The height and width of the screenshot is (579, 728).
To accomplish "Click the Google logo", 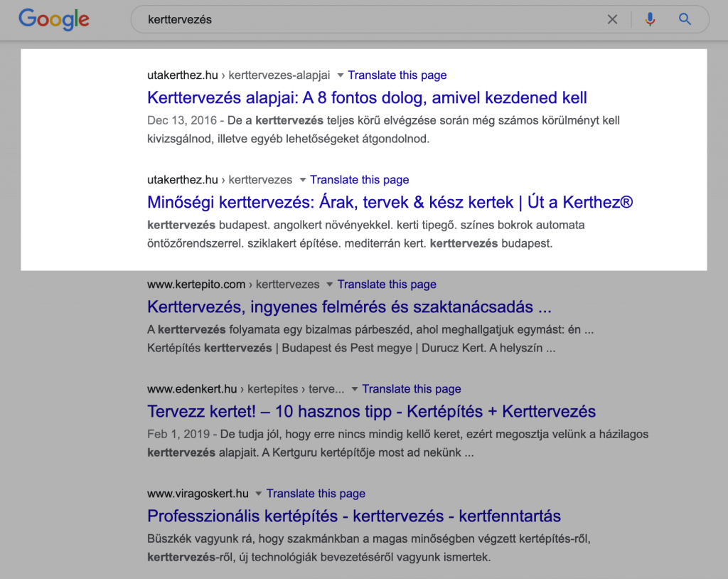I will click(x=53, y=19).
